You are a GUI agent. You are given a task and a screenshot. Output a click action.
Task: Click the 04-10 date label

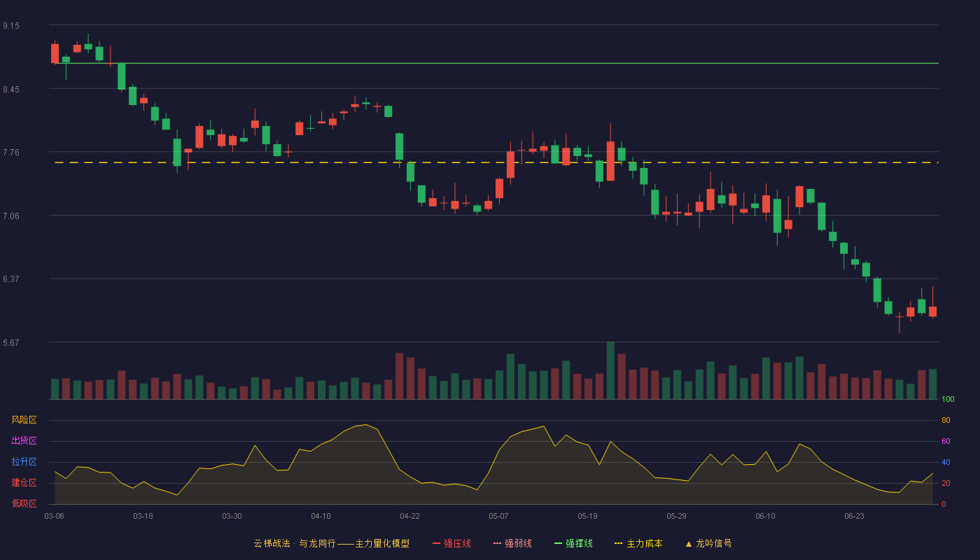pos(321,516)
